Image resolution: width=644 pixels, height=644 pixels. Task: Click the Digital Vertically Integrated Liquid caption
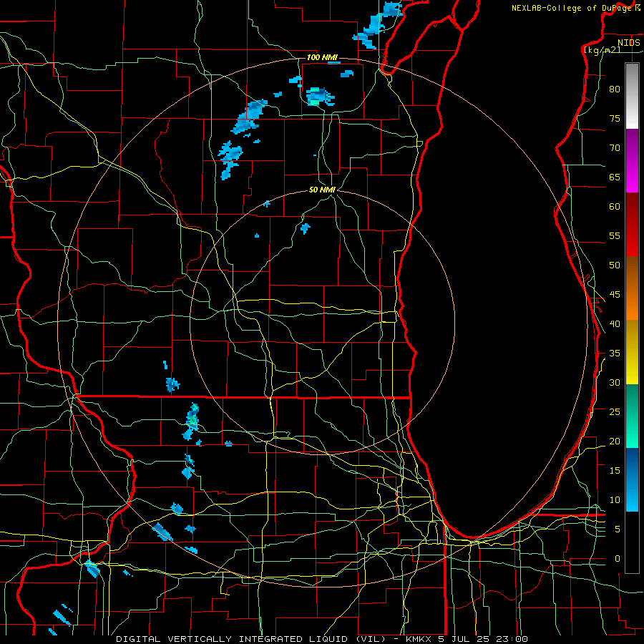(321, 639)
